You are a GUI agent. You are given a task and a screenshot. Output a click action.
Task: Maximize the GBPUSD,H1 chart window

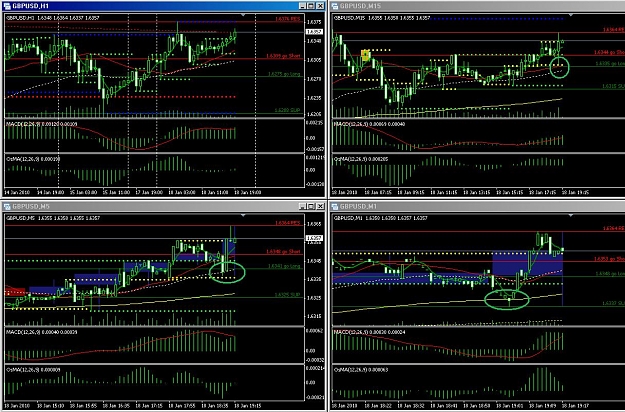pyautogui.click(x=311, y=6)
